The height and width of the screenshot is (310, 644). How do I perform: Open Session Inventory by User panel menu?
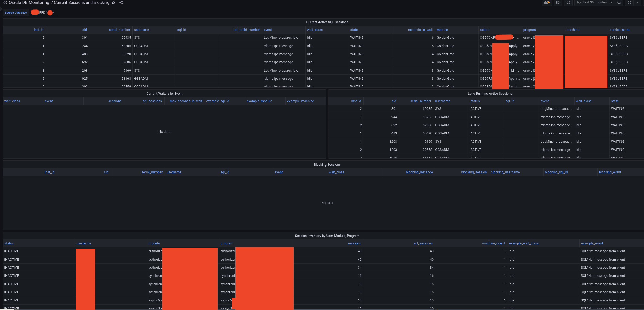click(x=327, y=236)
